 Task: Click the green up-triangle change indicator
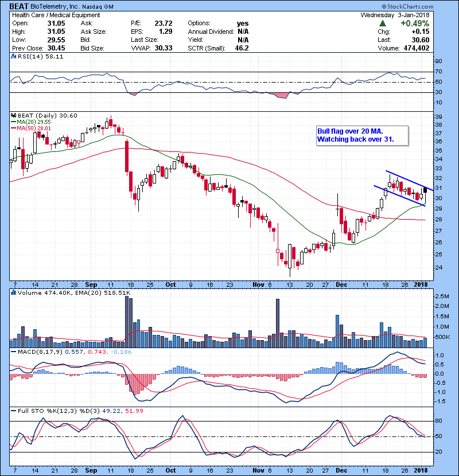pyautogui.click(x=383, y=24)
